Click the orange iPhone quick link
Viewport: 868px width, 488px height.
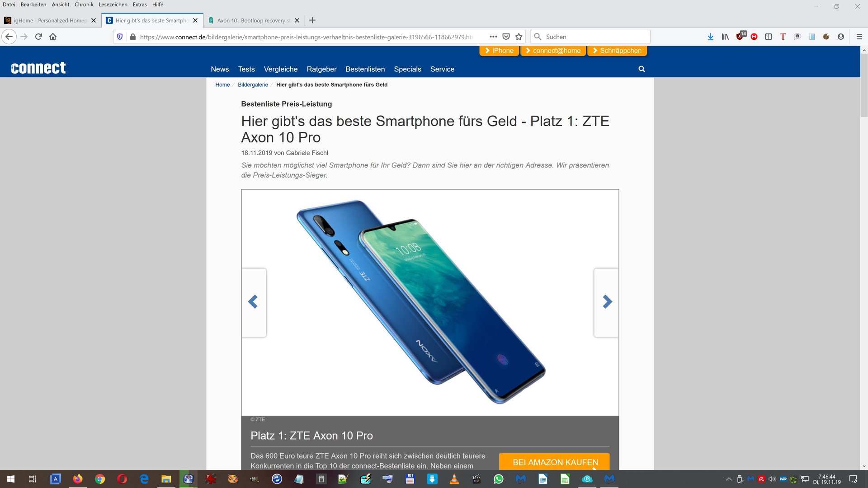[499, 51]
